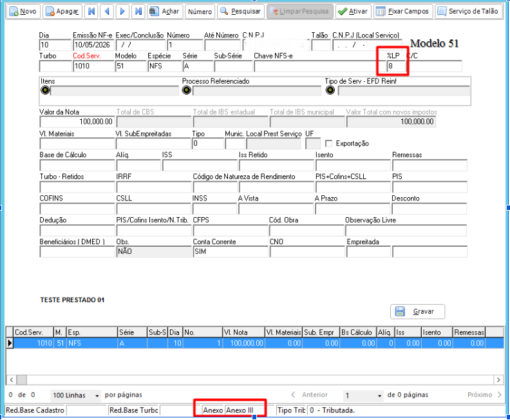
Task: Click the Alíq. input field
Action: click(138, 166)
